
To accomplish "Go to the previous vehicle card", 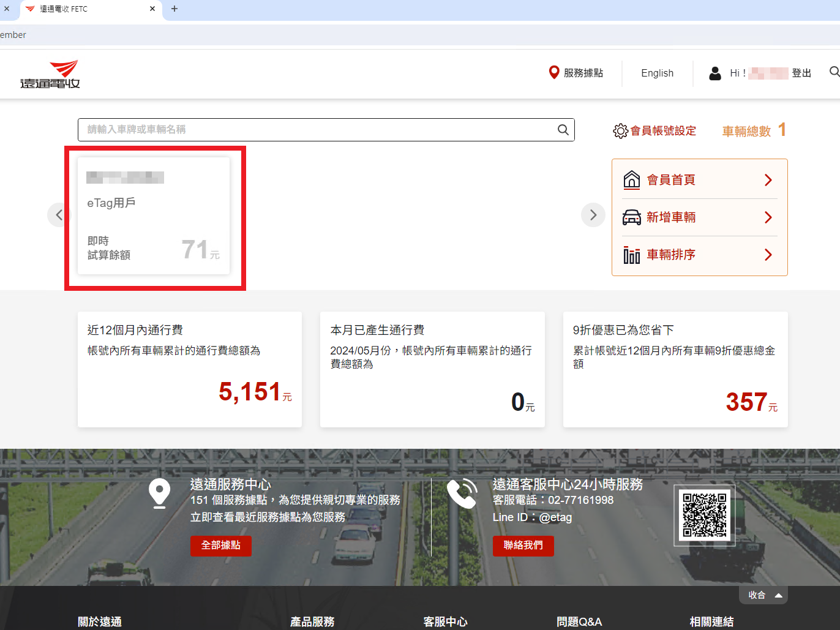I will 59,215.
